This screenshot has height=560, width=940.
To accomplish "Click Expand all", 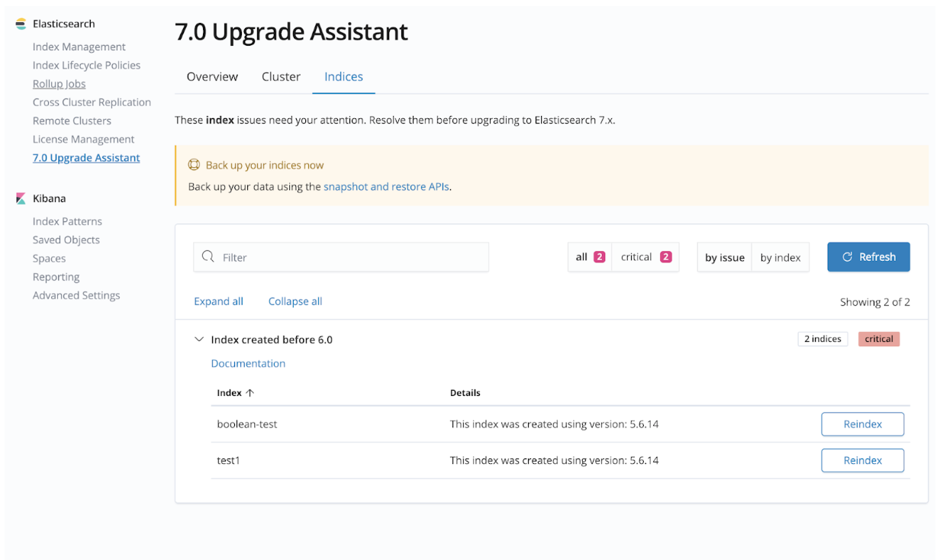I will (218, 301).
